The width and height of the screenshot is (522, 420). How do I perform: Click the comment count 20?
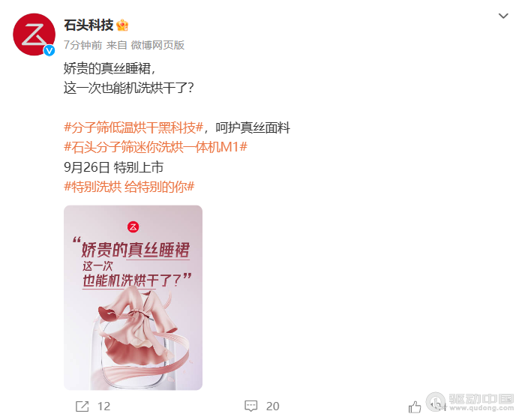pyautogui.click(x=273, y=406)
